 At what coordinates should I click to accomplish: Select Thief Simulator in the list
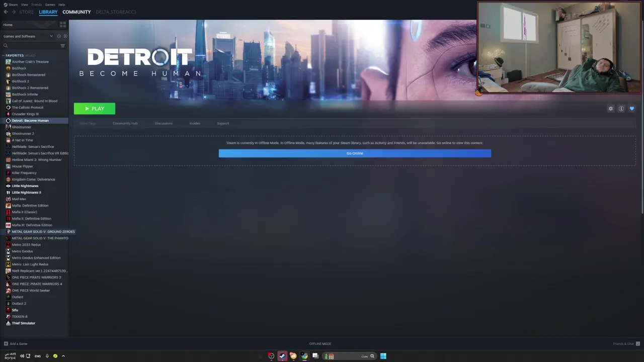[x=24, y=323]
